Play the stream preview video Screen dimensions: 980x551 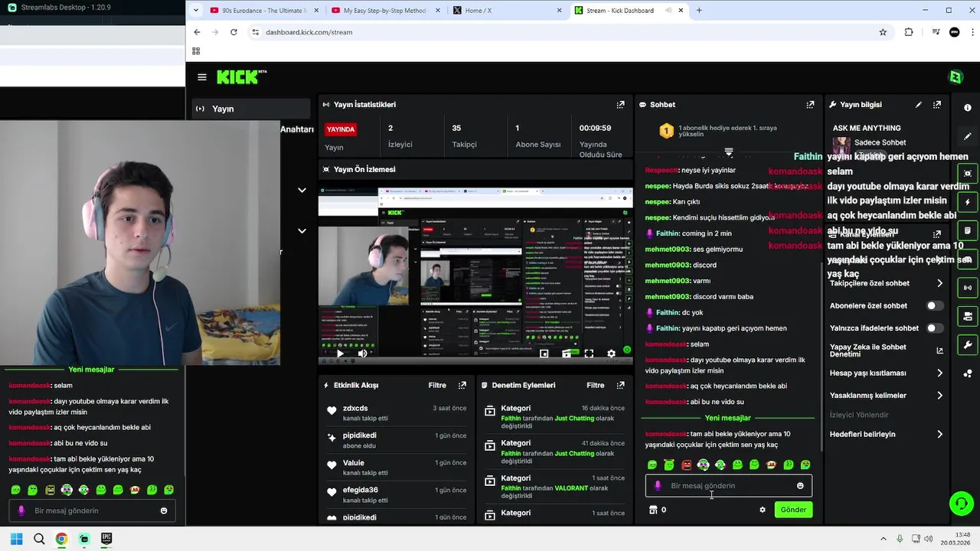340,354
